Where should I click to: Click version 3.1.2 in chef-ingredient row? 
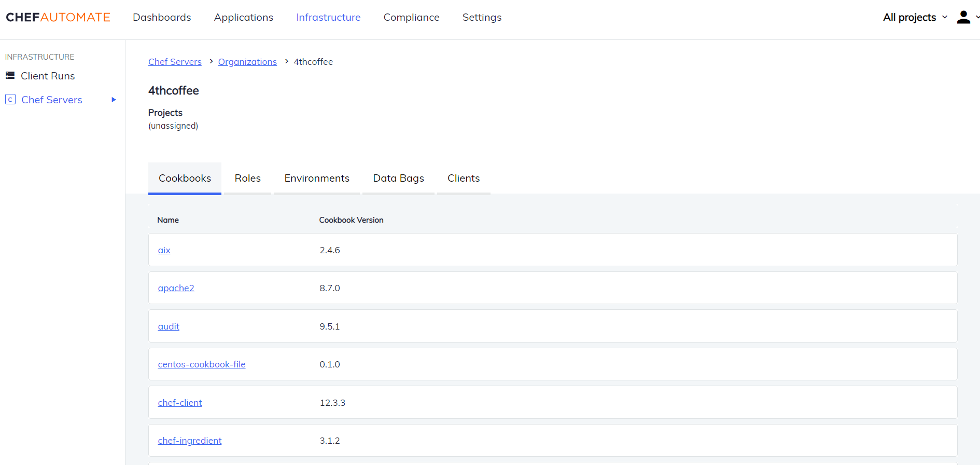[x=330, y=441]
